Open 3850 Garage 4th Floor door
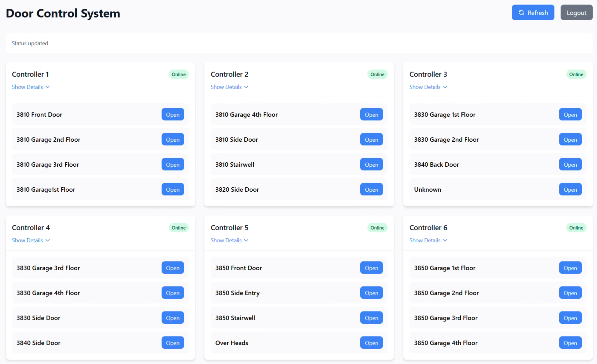Image resolution: width=597 pixels, height=364 pixels. click(x=570, y=343)
